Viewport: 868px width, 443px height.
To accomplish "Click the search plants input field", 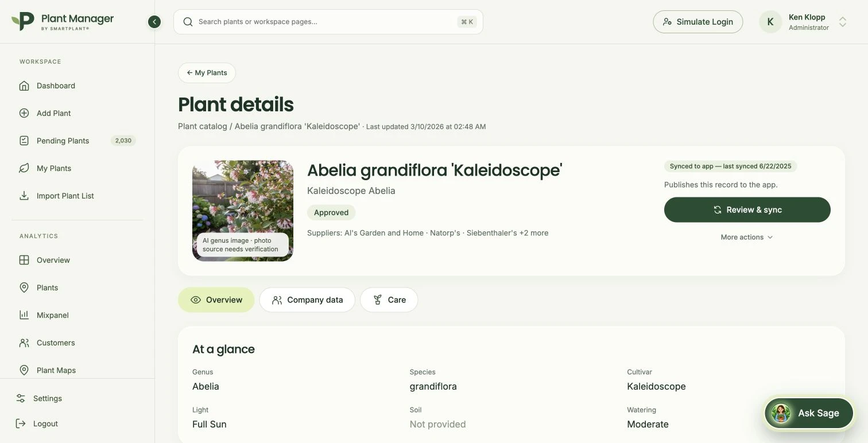I will [x=328, y=22].
